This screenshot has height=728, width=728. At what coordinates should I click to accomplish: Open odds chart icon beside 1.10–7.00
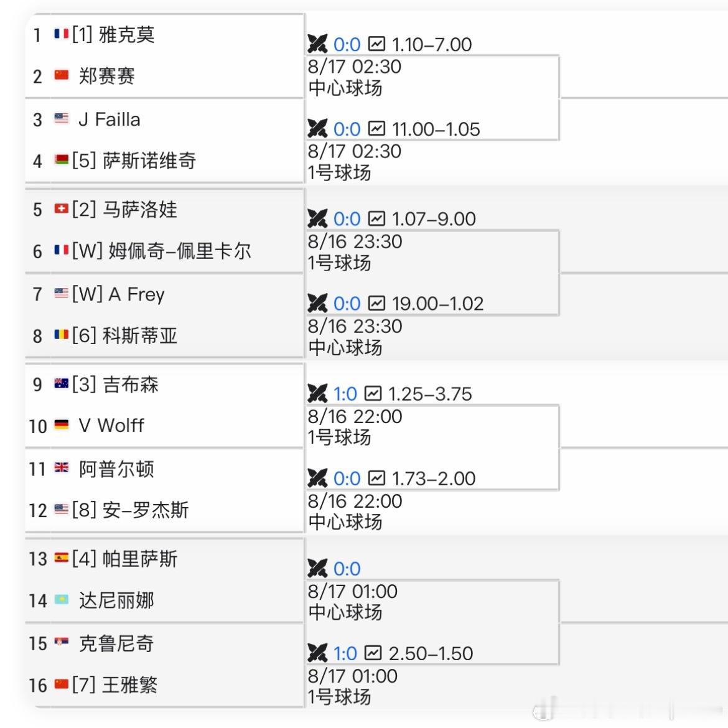(x=376, y=44)
